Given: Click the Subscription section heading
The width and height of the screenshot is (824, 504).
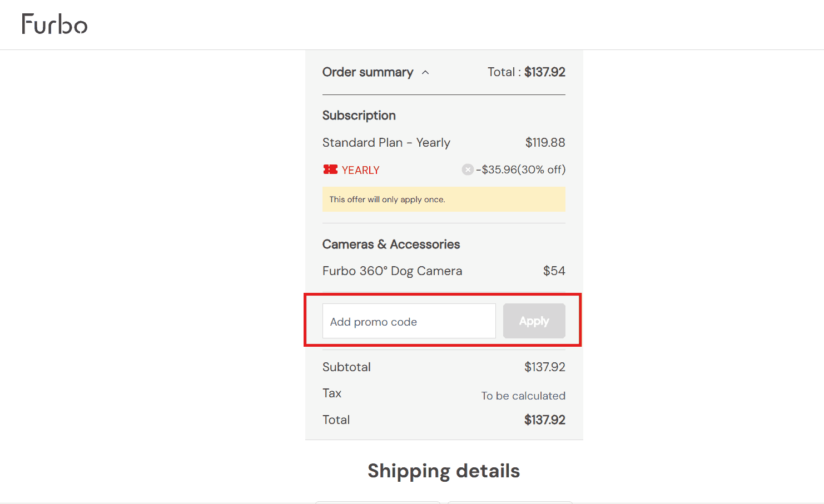Looking at the screenshot, I should coord(359,116).
